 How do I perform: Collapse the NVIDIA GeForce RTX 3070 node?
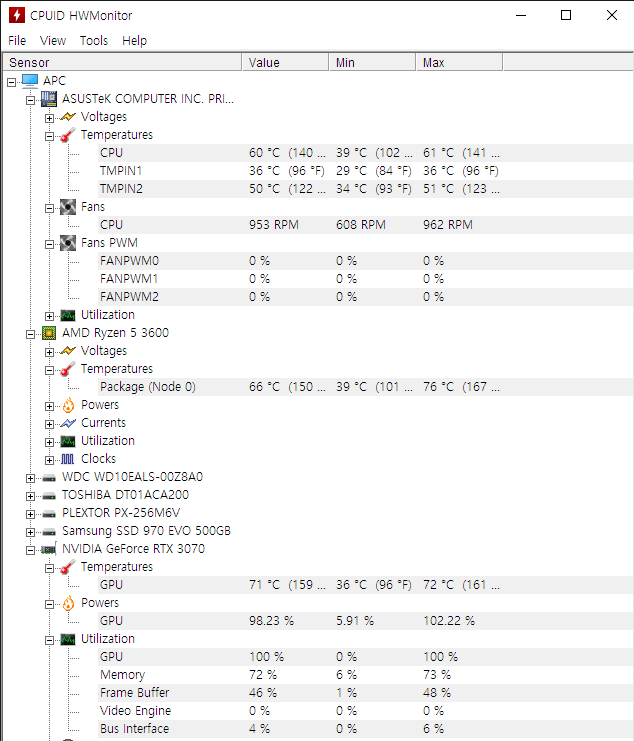pos(30,550)
